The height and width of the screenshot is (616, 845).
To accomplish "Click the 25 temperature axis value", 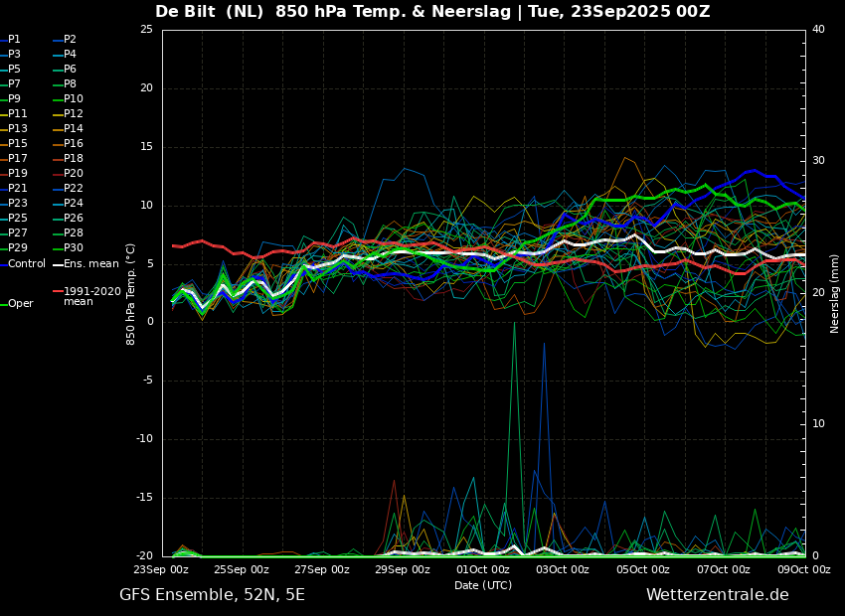I will tap(146, 30).
